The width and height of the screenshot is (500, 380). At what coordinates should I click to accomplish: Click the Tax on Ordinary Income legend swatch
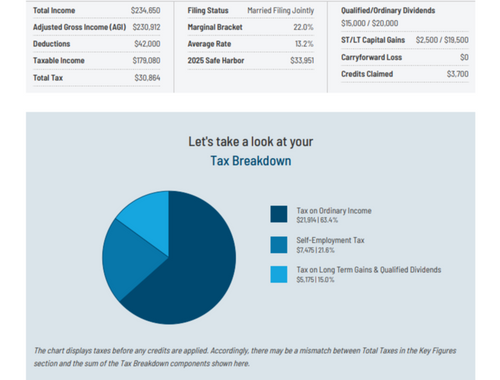[x=279, y=214]
